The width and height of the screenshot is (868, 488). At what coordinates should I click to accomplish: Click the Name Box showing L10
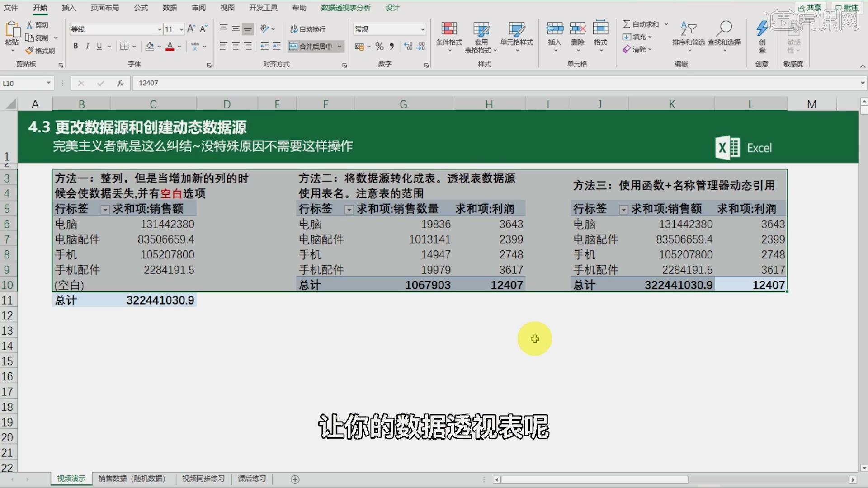click(23, 83)
